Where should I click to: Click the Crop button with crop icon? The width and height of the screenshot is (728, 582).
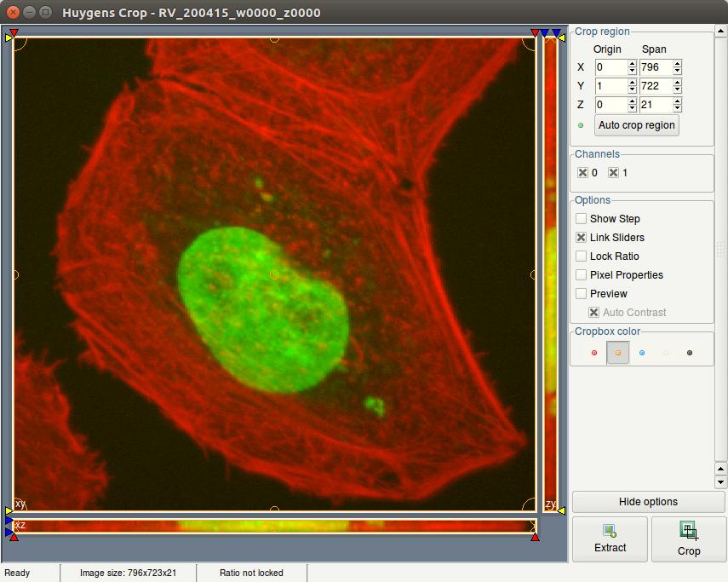[x=688, y=539]
